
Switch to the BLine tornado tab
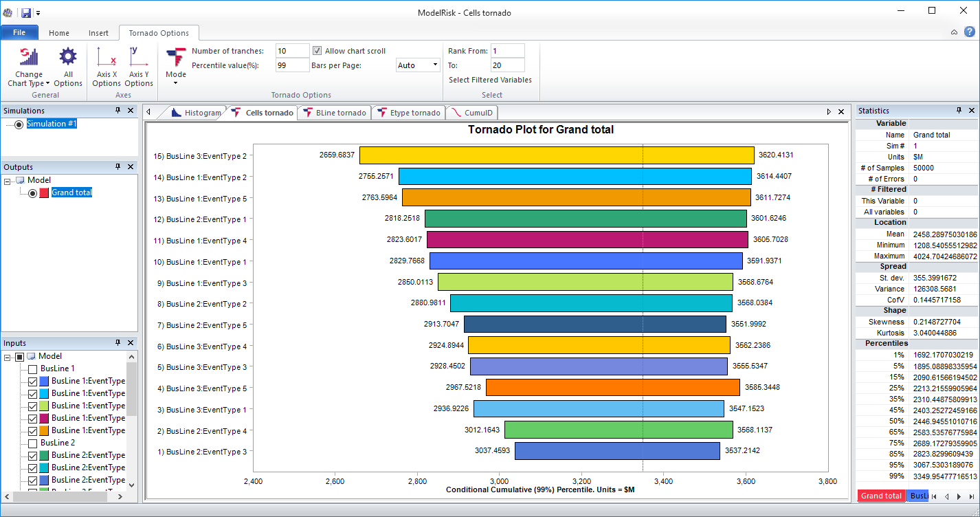(334, 112)
